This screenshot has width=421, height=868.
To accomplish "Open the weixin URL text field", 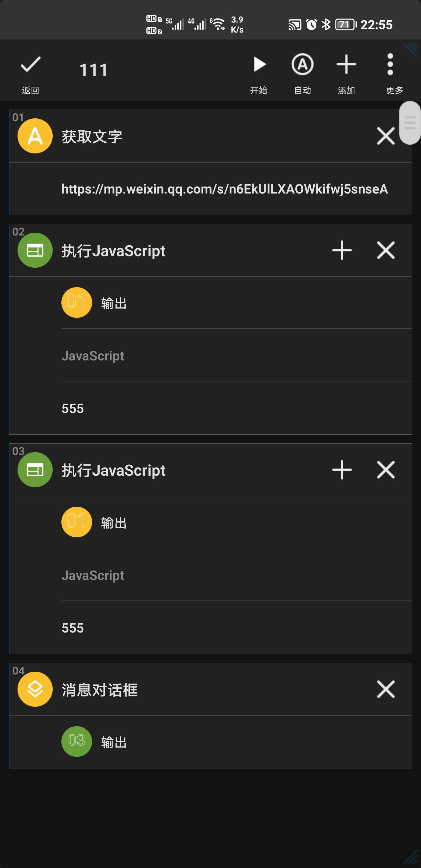I will (x=225, y=189).
